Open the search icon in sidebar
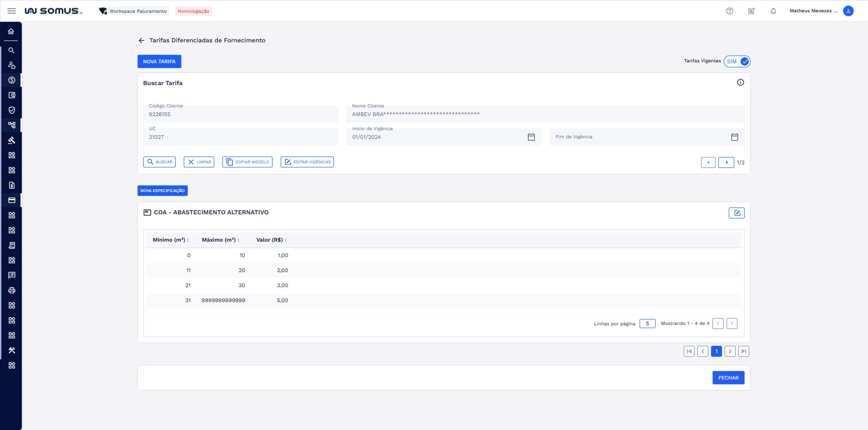 point(11,50)
